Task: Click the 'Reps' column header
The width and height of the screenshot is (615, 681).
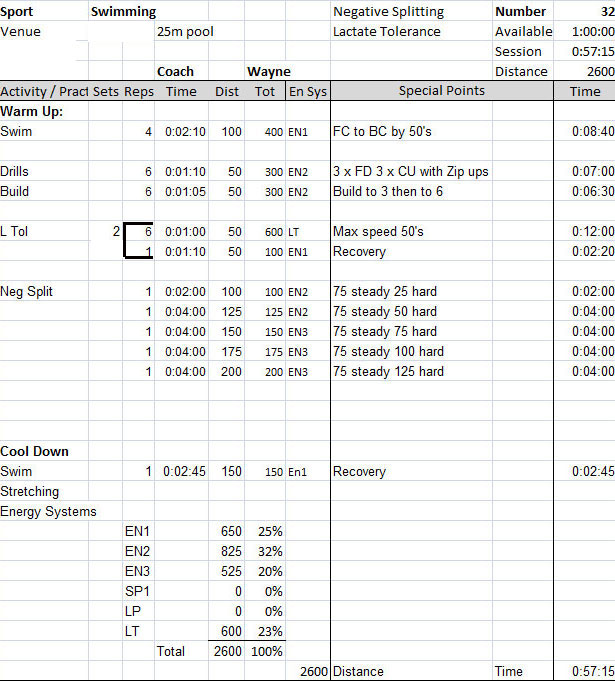Action: (139, 92)
